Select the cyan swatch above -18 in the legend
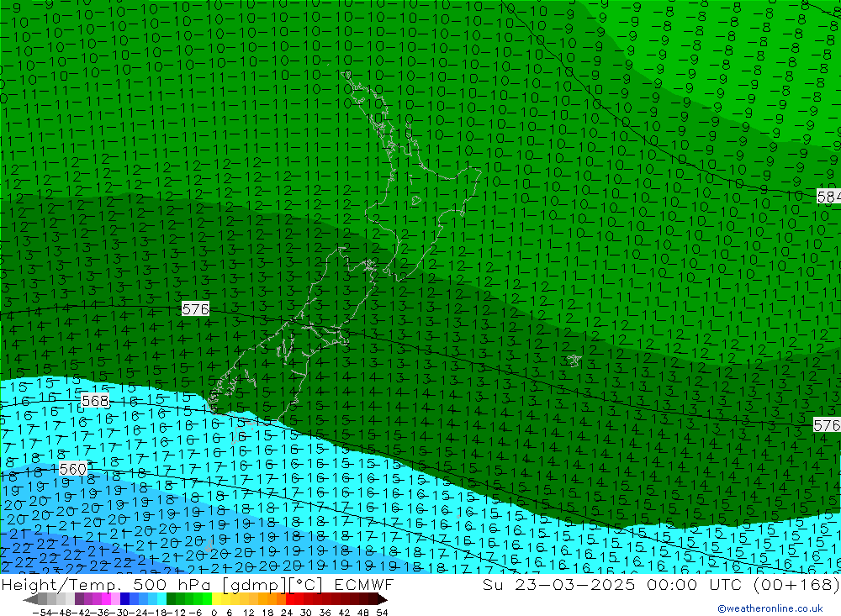Screen dimensions: 841x616 (162, 599)
